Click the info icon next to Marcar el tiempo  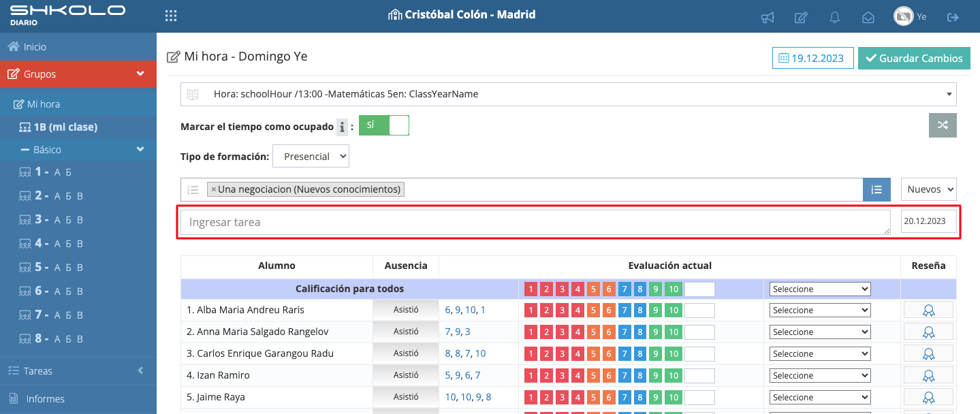[343, 127]
